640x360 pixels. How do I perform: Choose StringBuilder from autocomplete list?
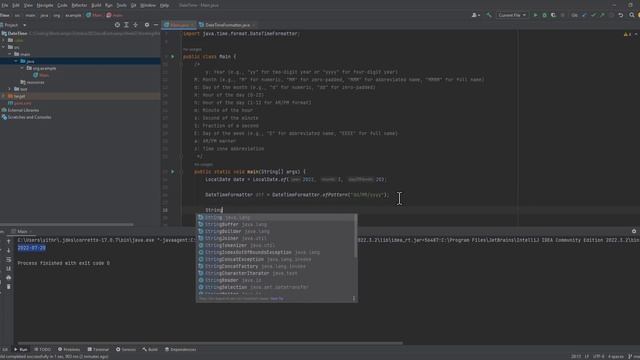point(276,231)
